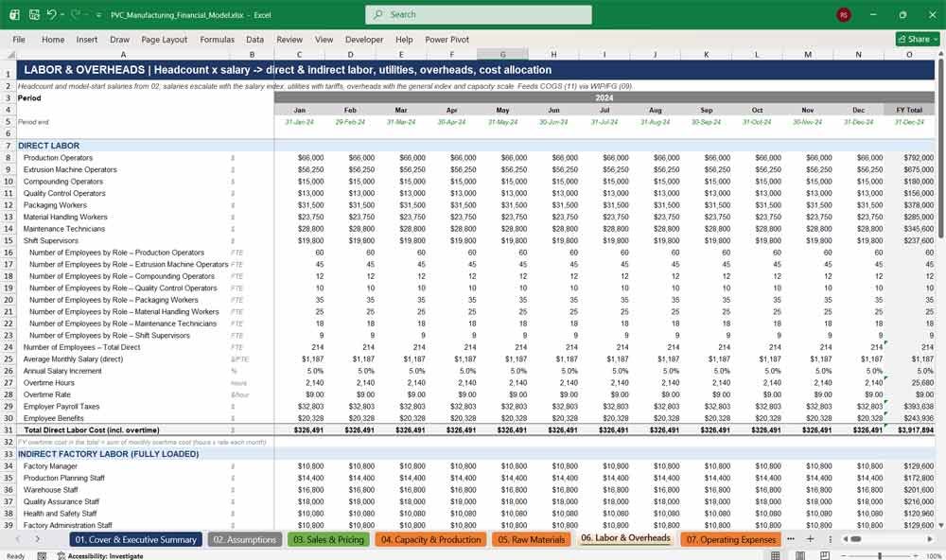
Task: Click the vertical scrollbar down arrow
Action: pos(940,526)
